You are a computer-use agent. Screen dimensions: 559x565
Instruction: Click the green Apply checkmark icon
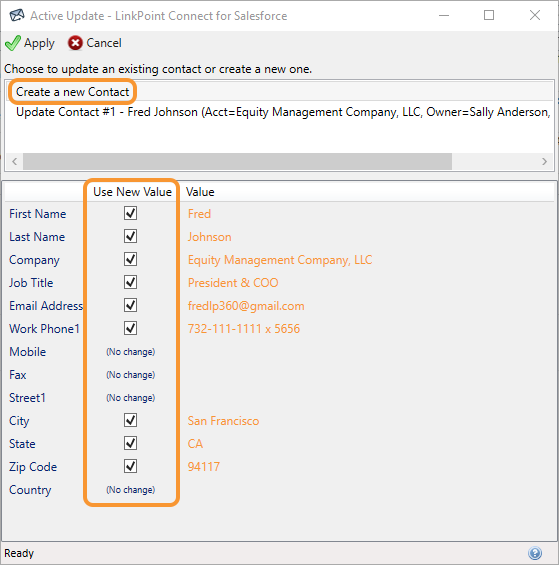pos(13,43)
